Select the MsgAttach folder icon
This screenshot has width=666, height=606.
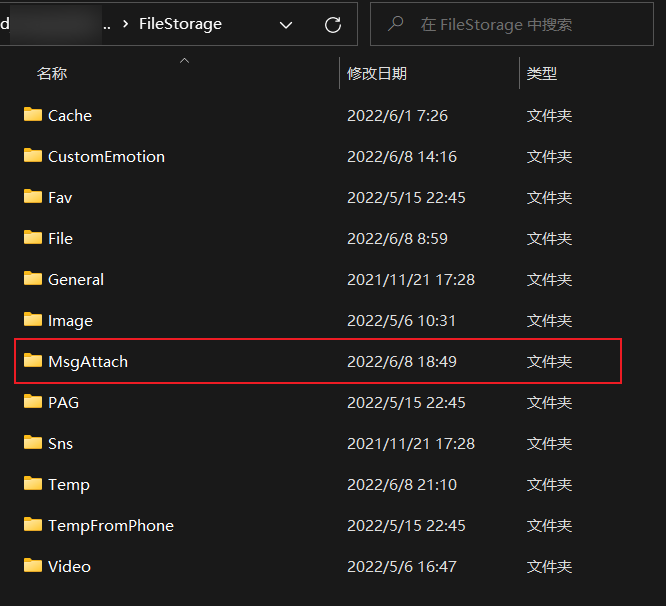pyautogui.click(x=33, y=361)
